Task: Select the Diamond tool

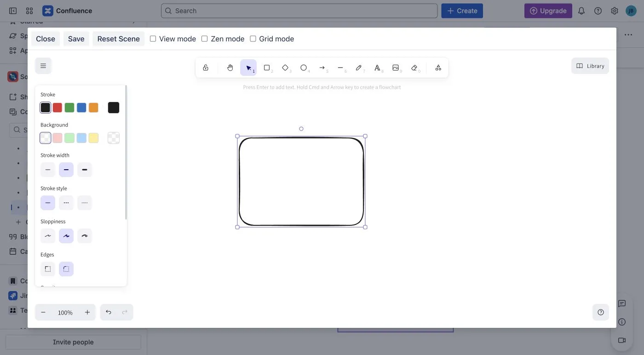Action: point(285,68)
